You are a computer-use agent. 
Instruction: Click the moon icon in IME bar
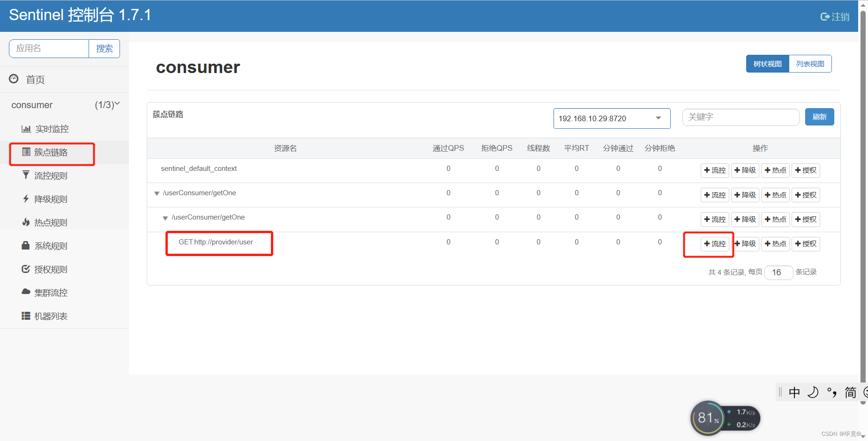pyautogui.click(x=813, y=392)
